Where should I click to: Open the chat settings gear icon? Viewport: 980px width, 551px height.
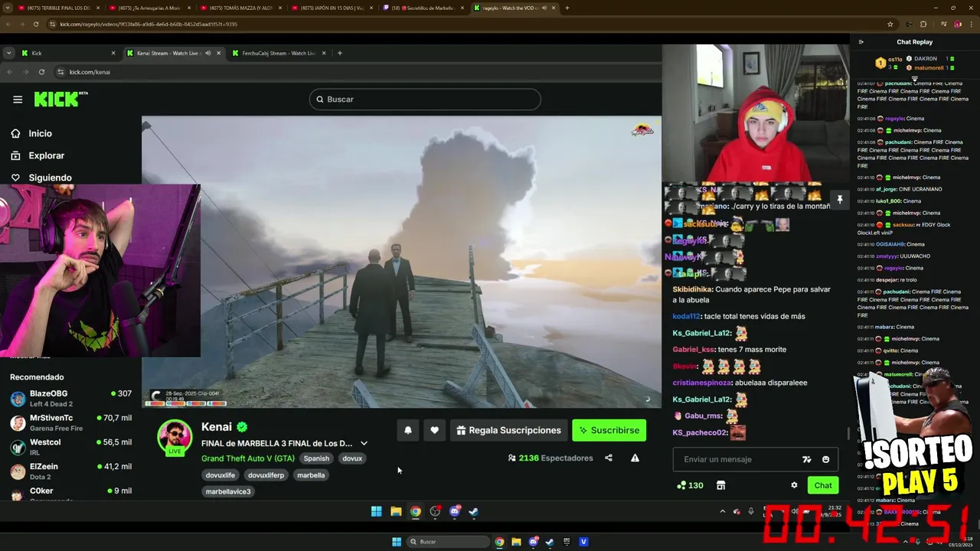794,485
